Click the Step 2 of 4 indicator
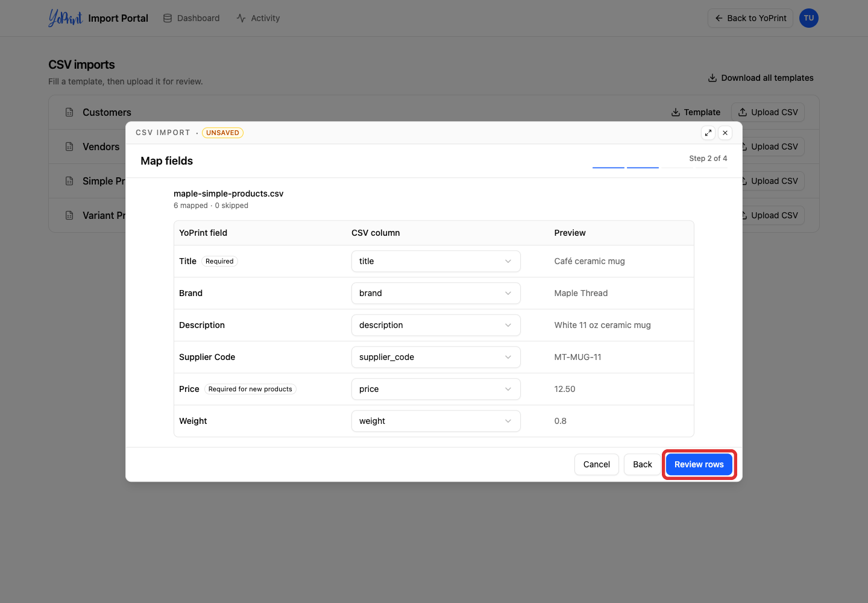The height and width of the screenshot is (603, 868). point(708,159)
